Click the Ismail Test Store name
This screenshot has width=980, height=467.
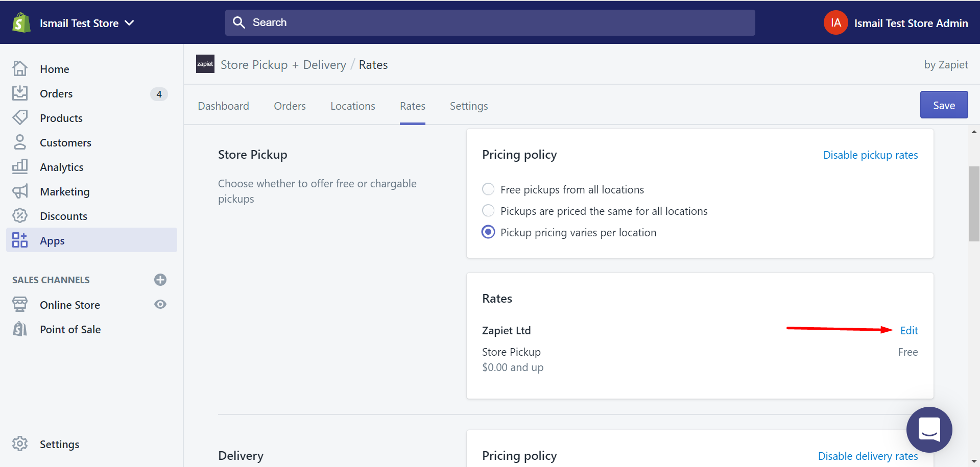coord(79,23)
